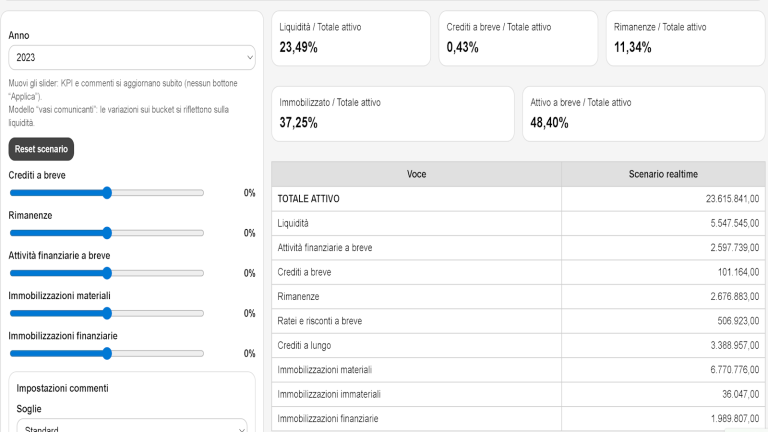
Task: Click the Liquidità / Totale attivo KPI card
Action: 350,38
